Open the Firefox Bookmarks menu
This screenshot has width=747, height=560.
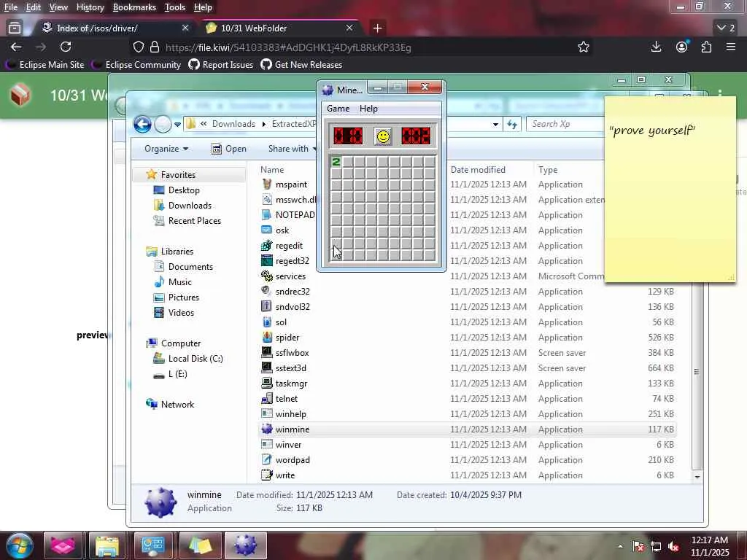tap(134, 7)
